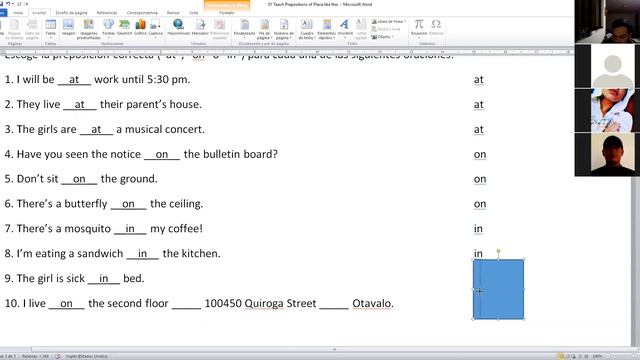Switch to Diseño de página tab
The width and height of the screenshot is (640, 360).
click(71, 13)
